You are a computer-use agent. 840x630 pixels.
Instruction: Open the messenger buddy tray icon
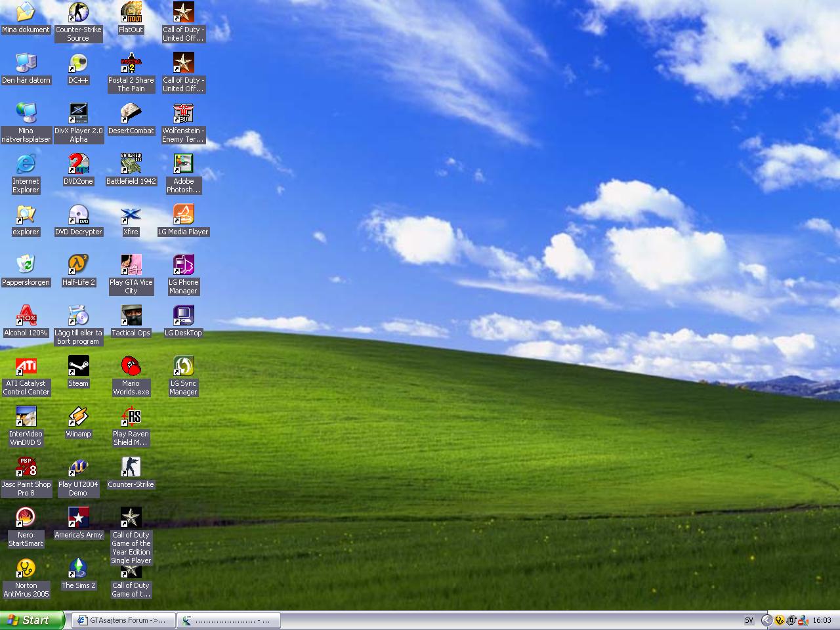pos(803,620)
